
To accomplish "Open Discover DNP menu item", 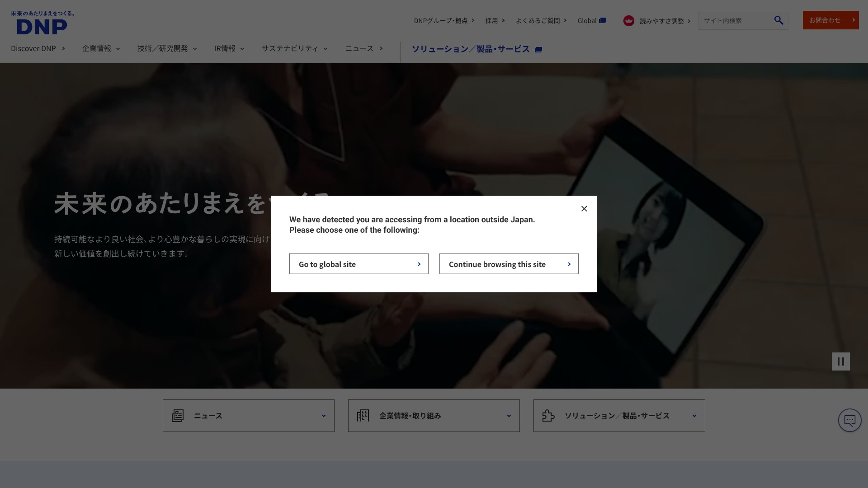I will 38,48.
